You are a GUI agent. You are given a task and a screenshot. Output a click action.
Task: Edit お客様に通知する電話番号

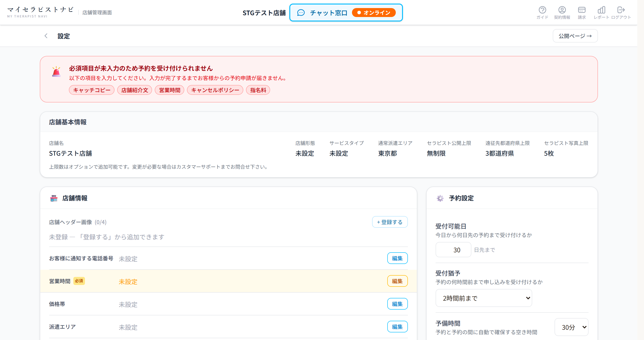[x=397, y=258]
